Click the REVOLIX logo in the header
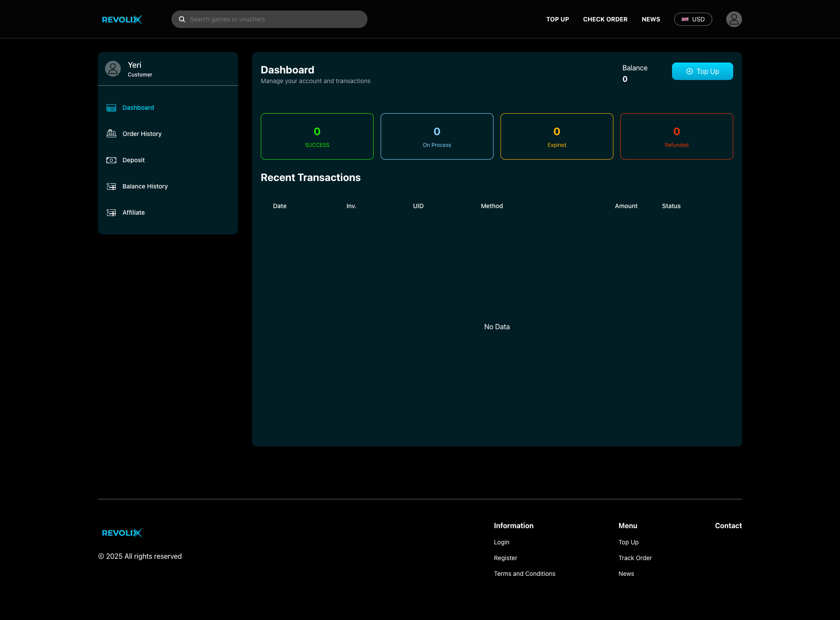The width and height of the screenshot is (840, 620). 122,19
